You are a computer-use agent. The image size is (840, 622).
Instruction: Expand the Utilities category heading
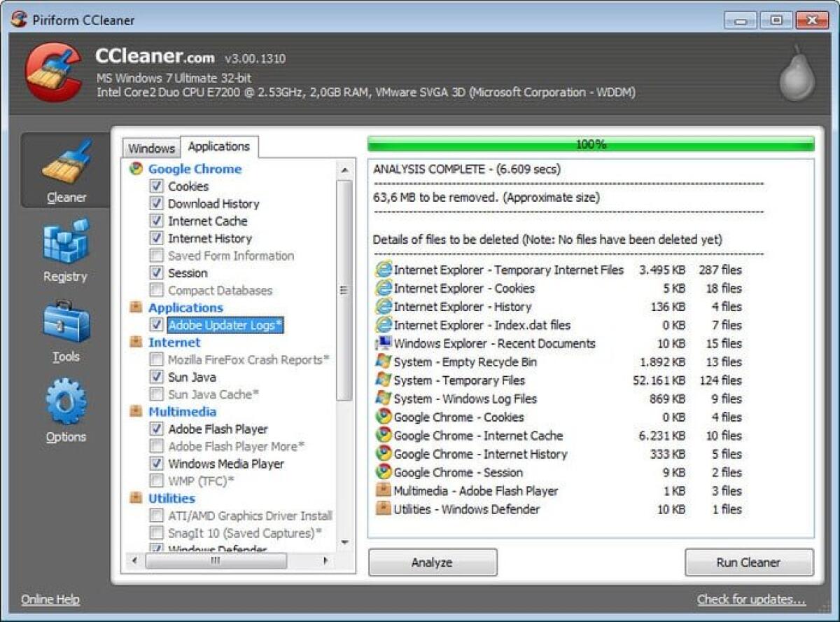171,498
